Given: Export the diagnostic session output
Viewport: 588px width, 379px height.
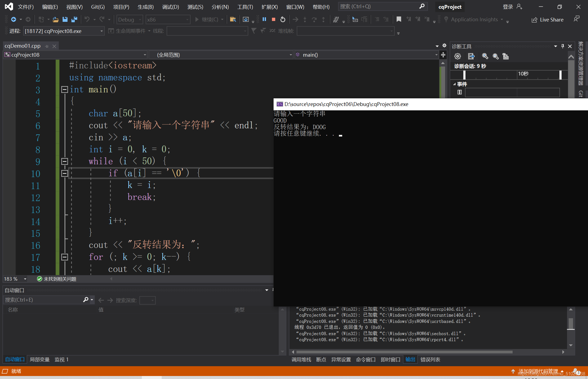Looking at the screenshot, I should point(471,56).
